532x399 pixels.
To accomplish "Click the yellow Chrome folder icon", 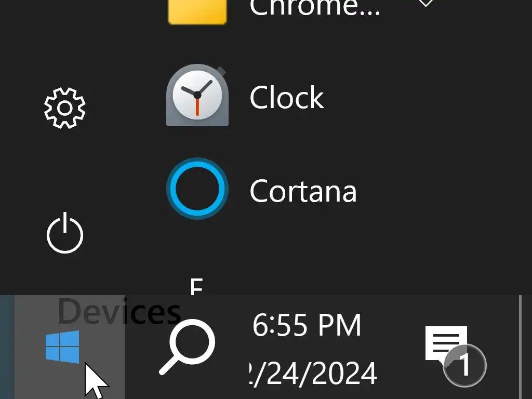I will pos(197,11).
